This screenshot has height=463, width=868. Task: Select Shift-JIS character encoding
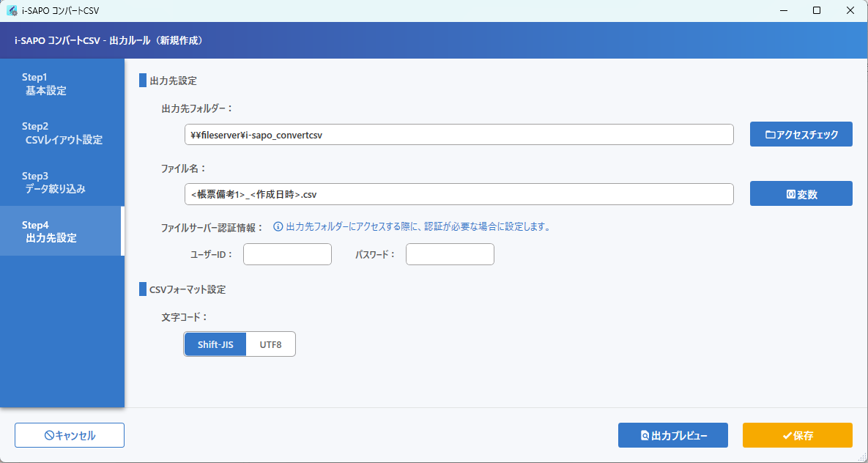(x=215, y=344)
